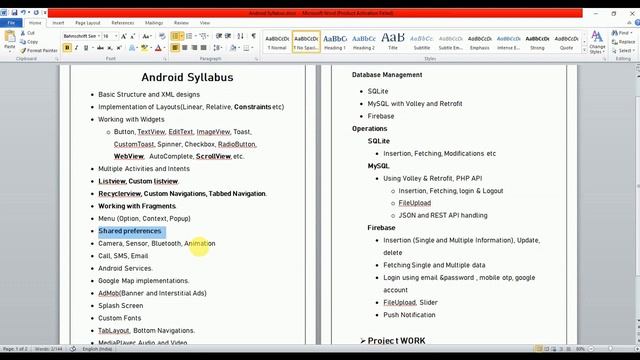Click the Redo icon in Quick Access Toolbar
This screenshot has width=640, height=360.
pyautogui.click(x=36, y=13)
